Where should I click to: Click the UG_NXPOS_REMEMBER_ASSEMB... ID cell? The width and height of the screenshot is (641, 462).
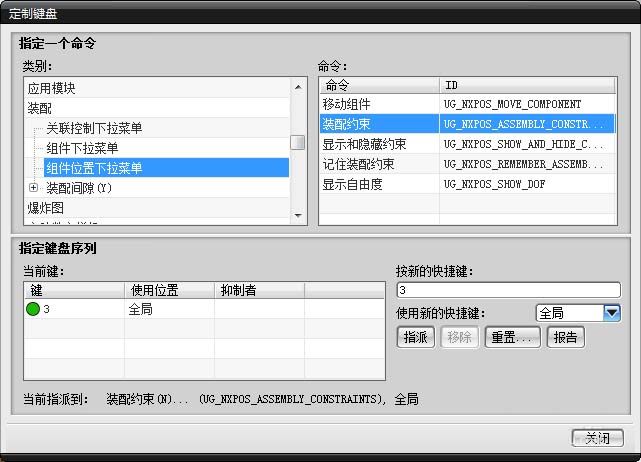pos(527,164)
